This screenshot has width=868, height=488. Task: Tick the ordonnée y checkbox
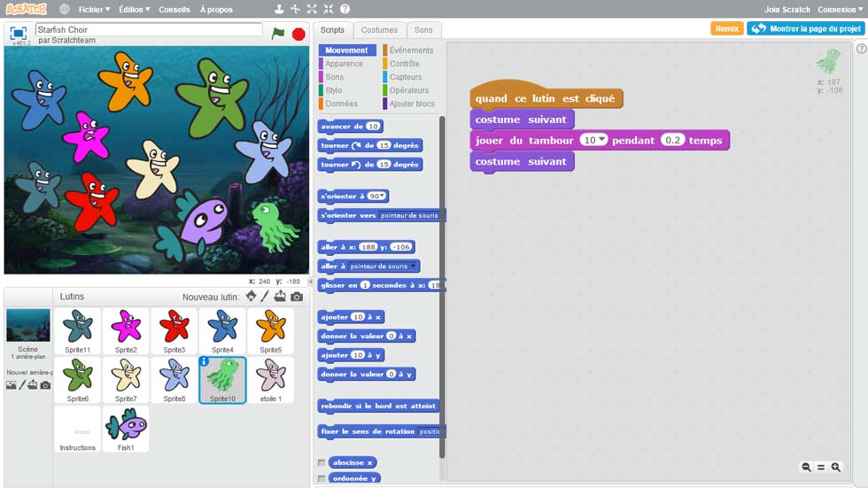click(x=322, y=478)
